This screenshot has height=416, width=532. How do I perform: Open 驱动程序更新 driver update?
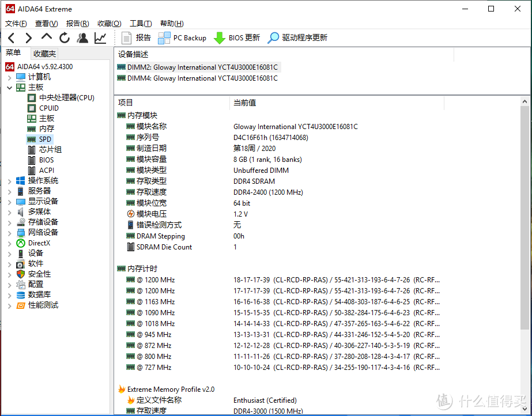pos(297,37)
